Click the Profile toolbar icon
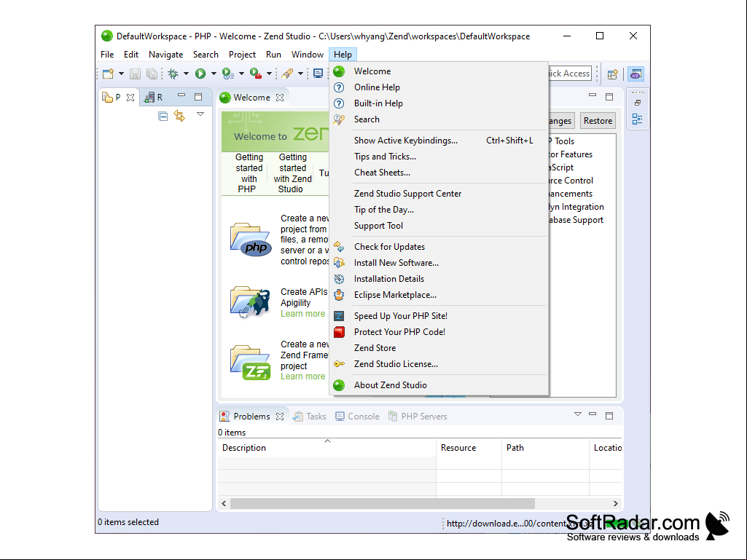 227,74
